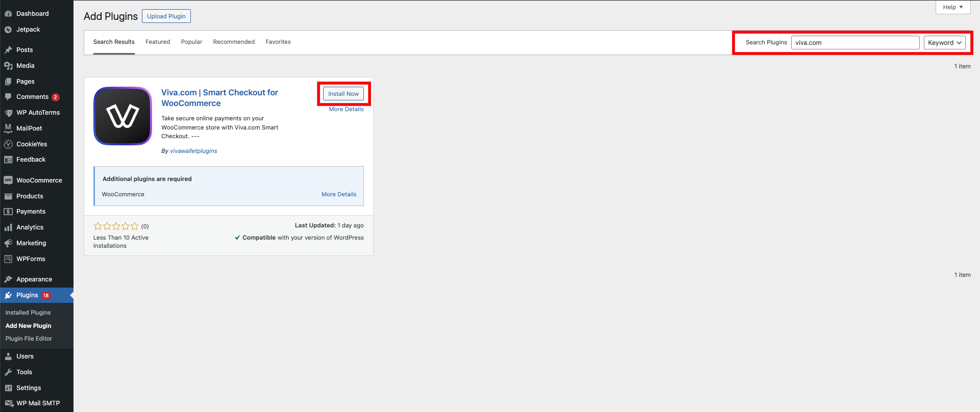
Task: Click the Search Plugins input field
Action: click(x=855, y=43)
